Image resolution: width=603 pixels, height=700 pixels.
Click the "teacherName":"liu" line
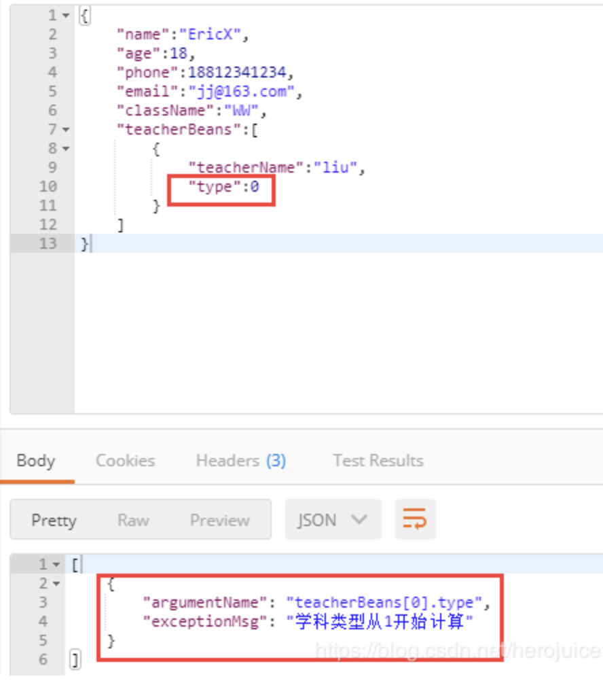(276, 168)
